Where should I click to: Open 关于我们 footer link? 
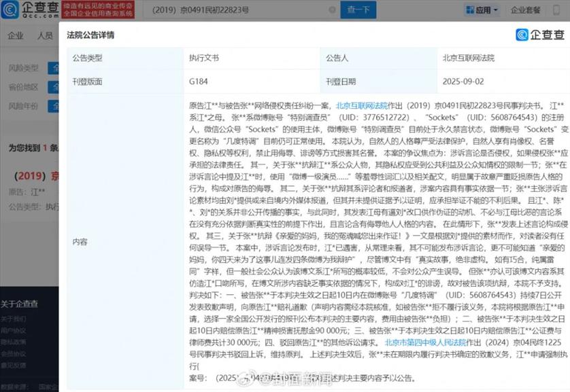pos(13,319)
